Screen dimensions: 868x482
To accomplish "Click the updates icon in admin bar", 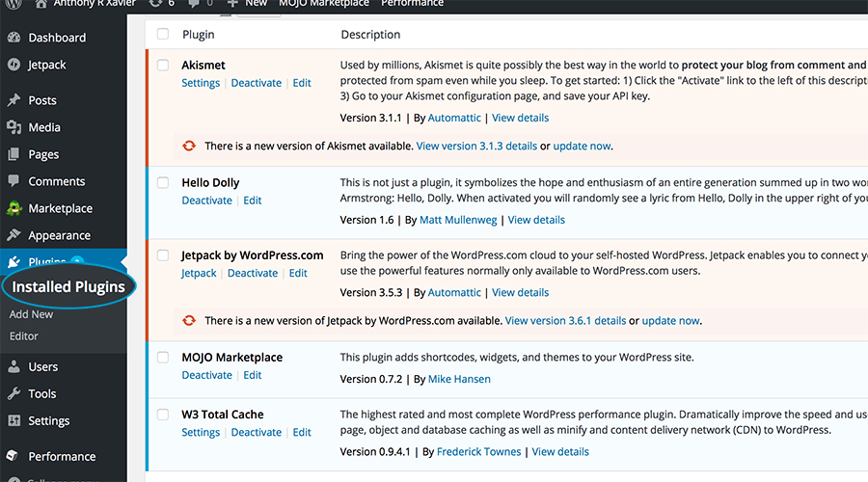I will (x=155, y=4).
